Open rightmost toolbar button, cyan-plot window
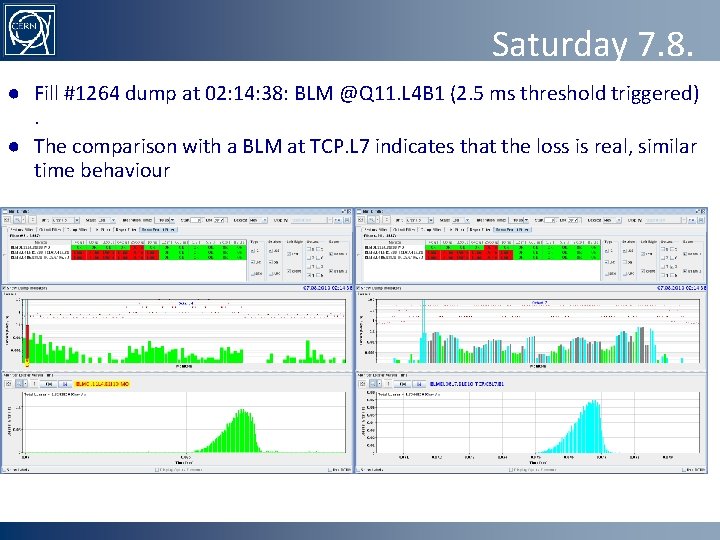 [701, 220]
